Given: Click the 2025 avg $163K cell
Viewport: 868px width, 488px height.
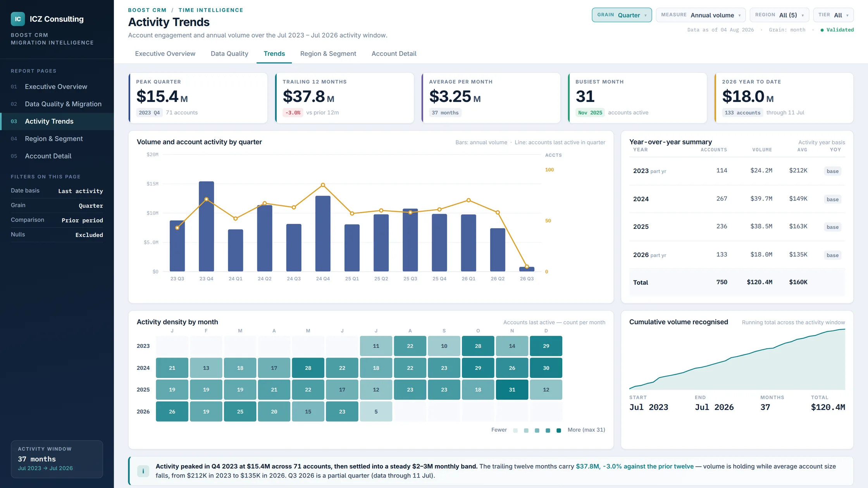Looking at the screenshot, I should pos(798,227).
